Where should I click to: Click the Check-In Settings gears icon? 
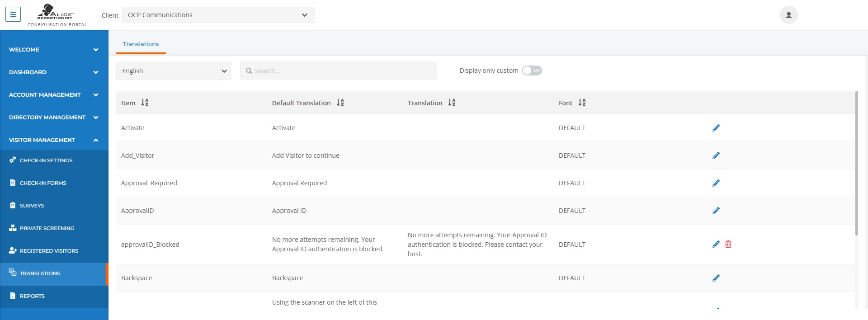click(13, 160)
